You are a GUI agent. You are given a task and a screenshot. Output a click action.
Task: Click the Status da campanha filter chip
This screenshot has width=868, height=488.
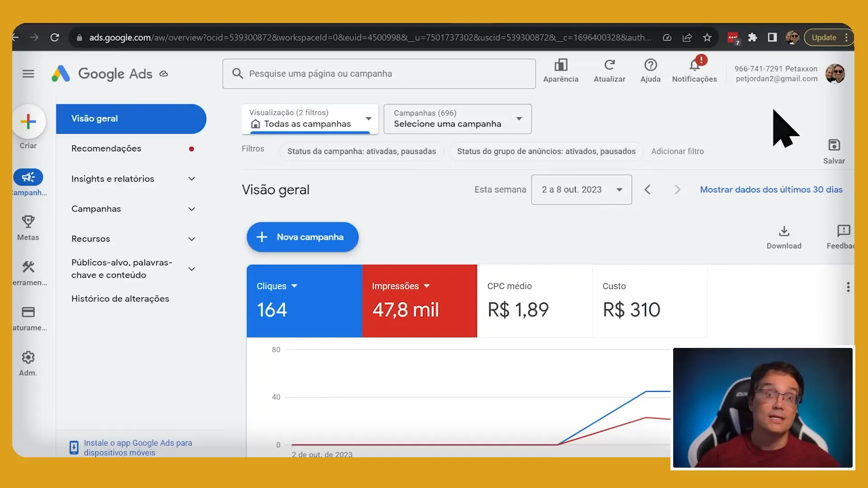[x=362, y=151]
